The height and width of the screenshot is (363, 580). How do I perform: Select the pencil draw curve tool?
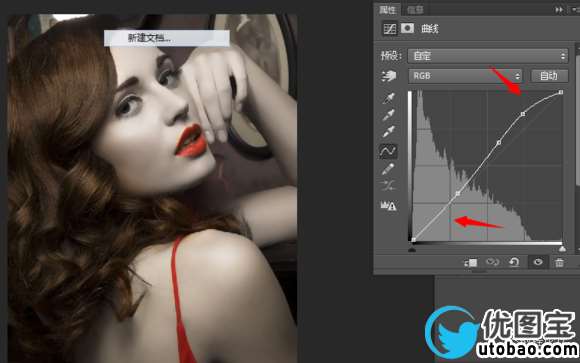388,169
